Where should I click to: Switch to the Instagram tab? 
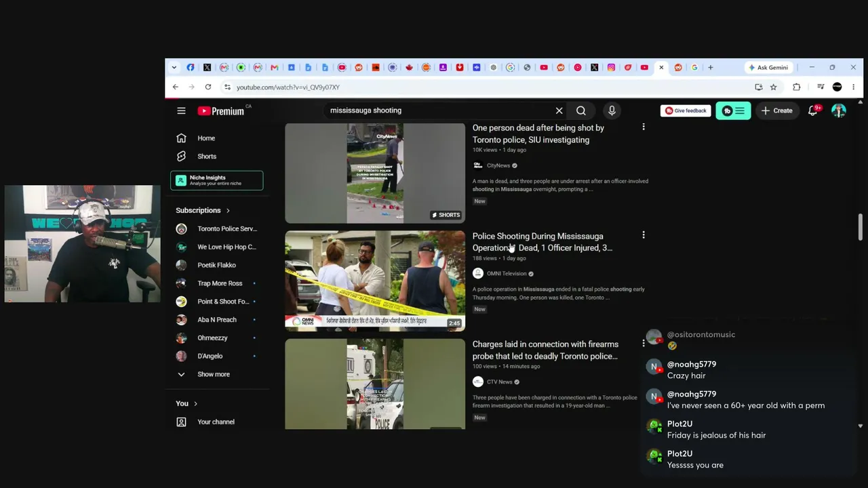click(x=611, y=68)
